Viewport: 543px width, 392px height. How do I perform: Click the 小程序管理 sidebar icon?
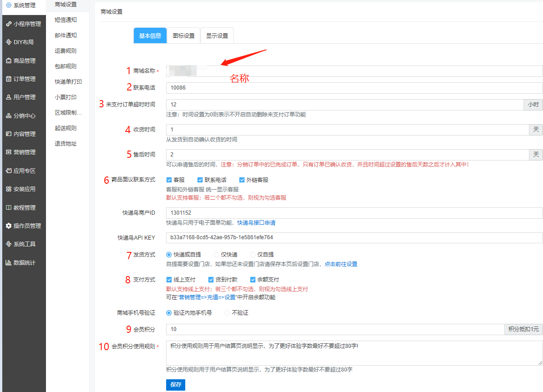coord(9,24)
